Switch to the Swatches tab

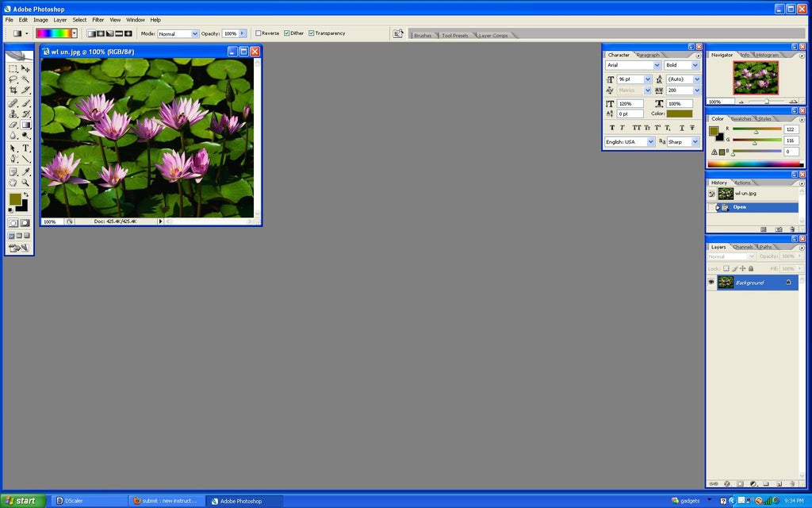741,119
